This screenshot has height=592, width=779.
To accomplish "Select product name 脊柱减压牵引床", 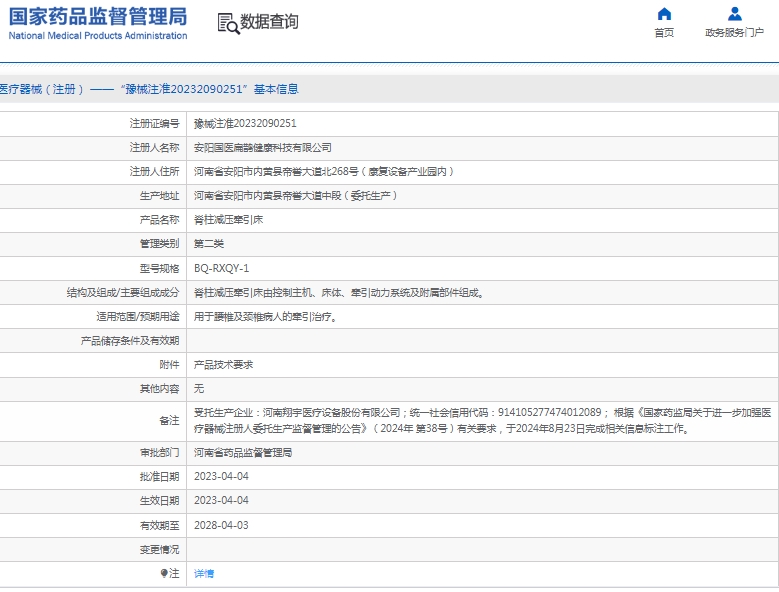I will (228, 220).
